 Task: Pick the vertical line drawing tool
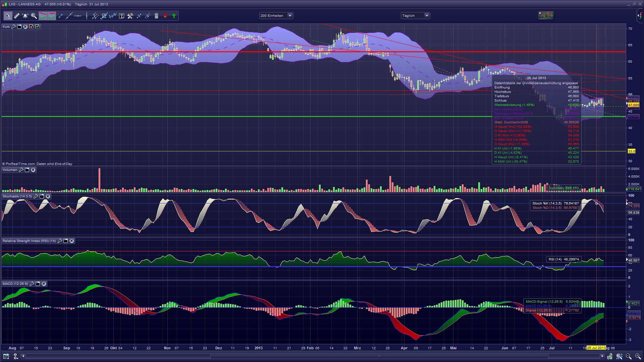pos(87,16)
